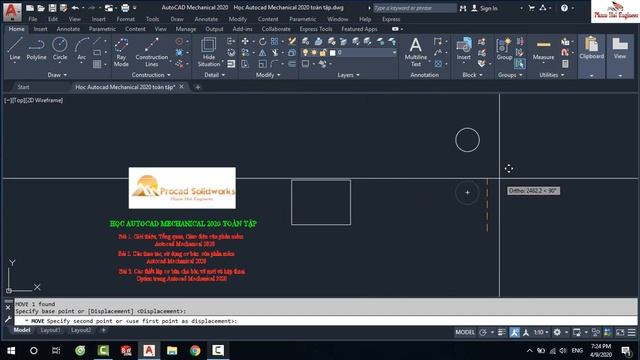Toggle layer on/off lightbulb in Layers panel
Viewport: 640px width, 360px height.
pyautogui.click(x=305, y=53)
